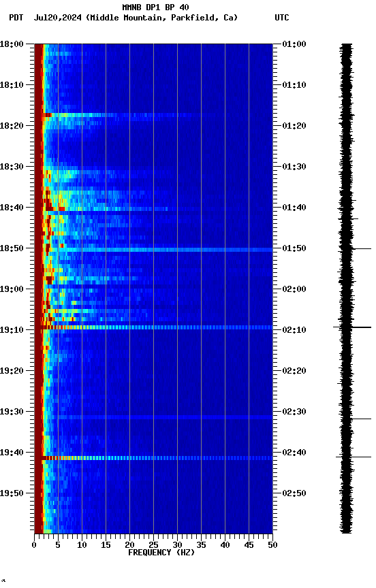
Task: Click the 19:20 PDT time label
Action: 12,372
